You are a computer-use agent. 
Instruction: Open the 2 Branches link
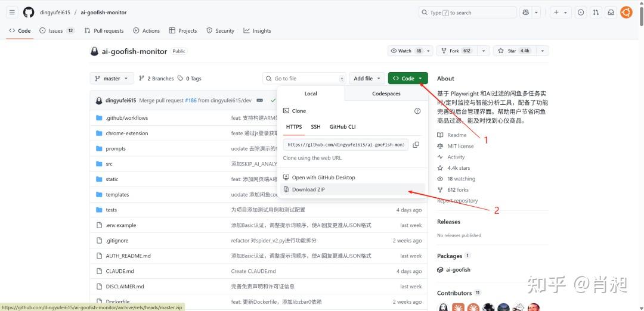(156, 79)
